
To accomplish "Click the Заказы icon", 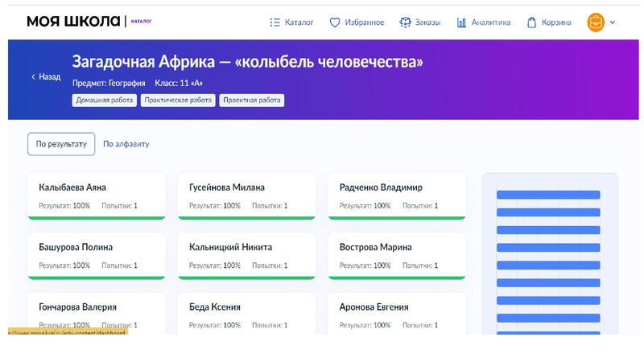I will click(x=405, y=23).
